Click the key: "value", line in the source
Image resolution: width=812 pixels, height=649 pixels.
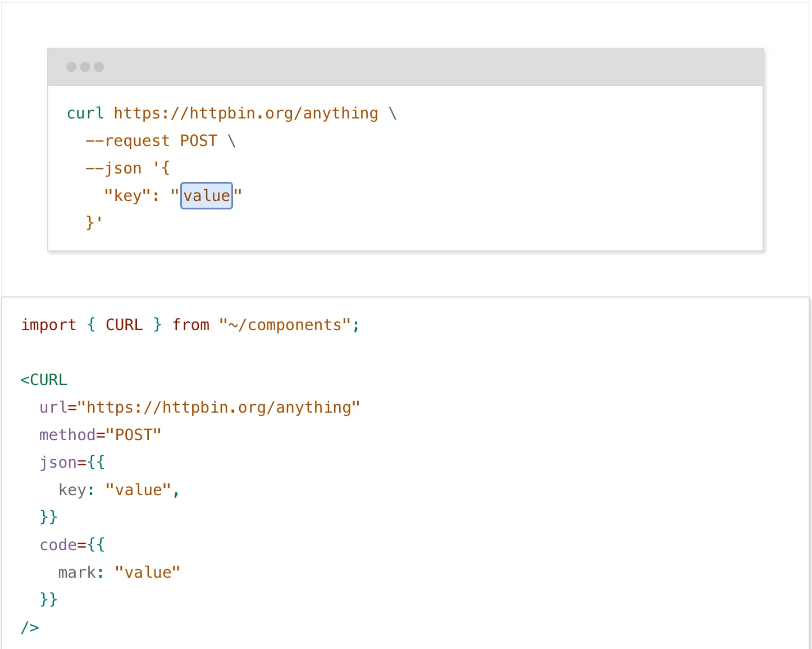click(x=120, y=490)
